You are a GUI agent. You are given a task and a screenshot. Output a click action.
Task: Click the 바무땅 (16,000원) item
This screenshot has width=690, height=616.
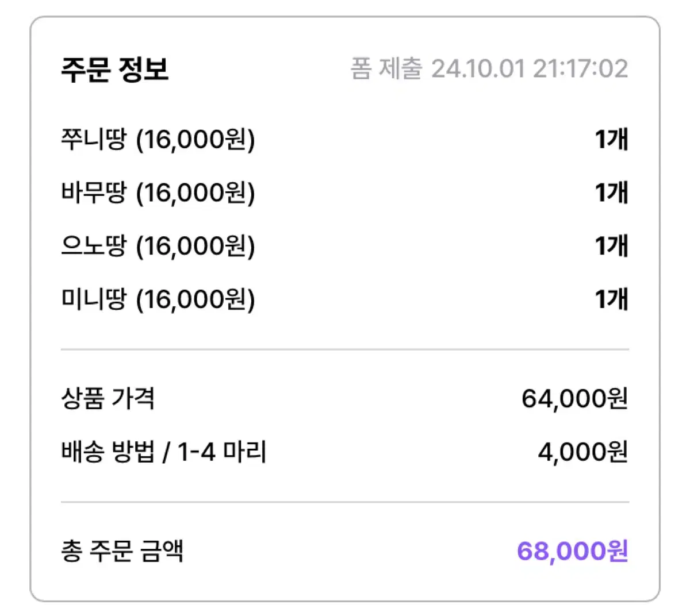[x=158, y=192]
